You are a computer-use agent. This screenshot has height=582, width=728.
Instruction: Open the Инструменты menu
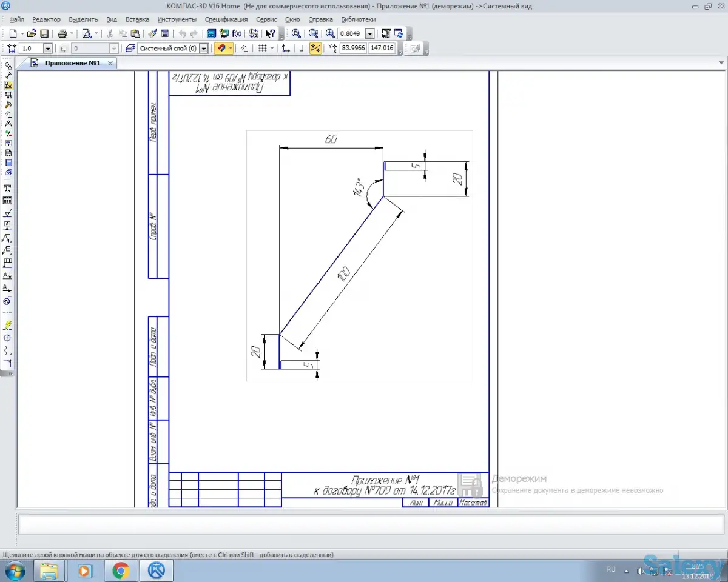(x=177, y=19)
